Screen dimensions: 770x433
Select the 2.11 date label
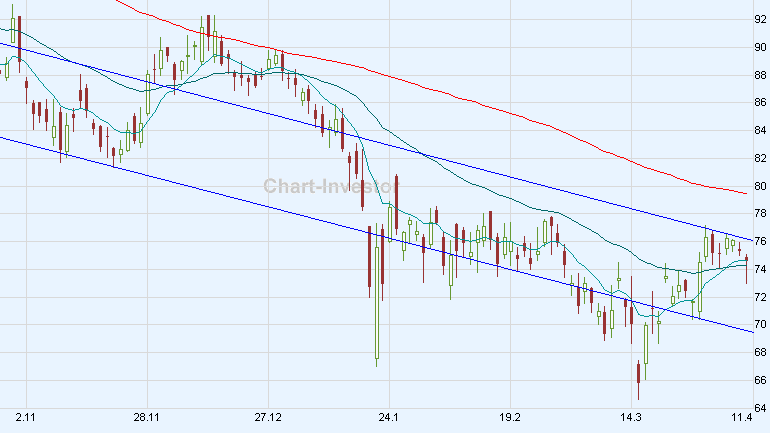click(x=27, y=416)
